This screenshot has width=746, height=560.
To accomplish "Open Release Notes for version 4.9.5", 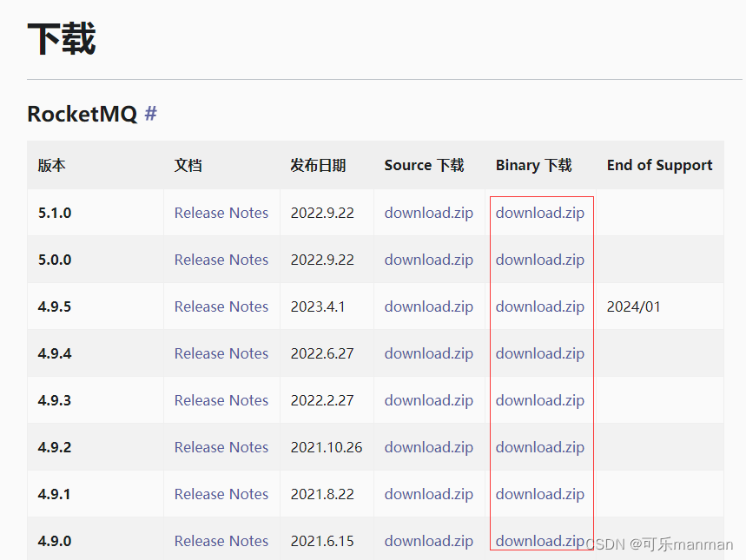I will point(221,306).
